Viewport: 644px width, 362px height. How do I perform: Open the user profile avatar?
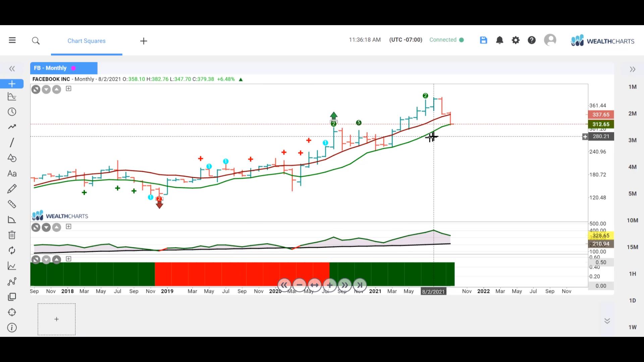coord(550,40)
